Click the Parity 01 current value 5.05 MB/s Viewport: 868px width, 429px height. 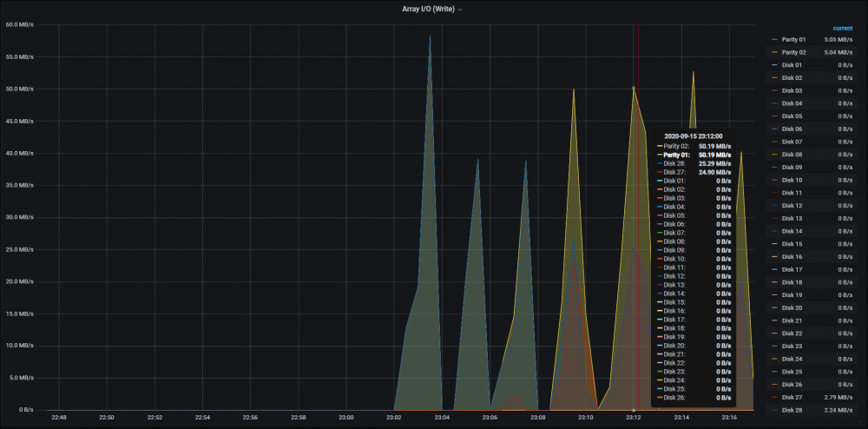pyautogui.click(x=838, y=40)
